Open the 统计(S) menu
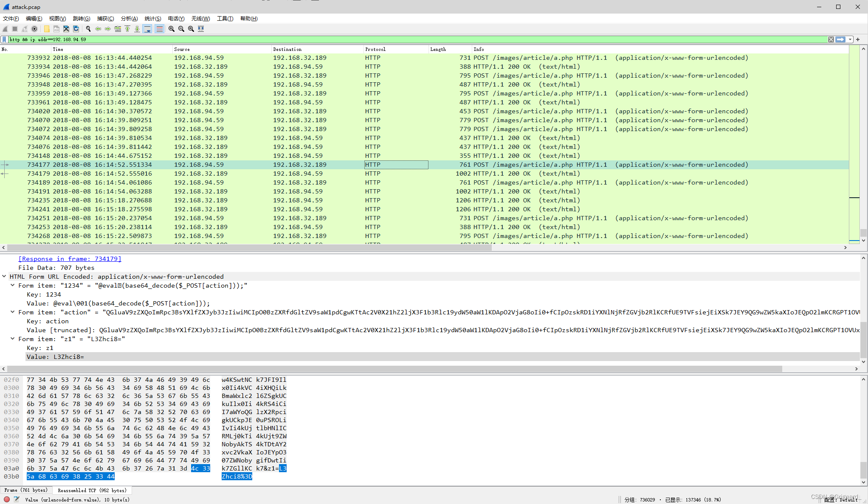The width and height of the screenshot is (868, 504). 153,19
